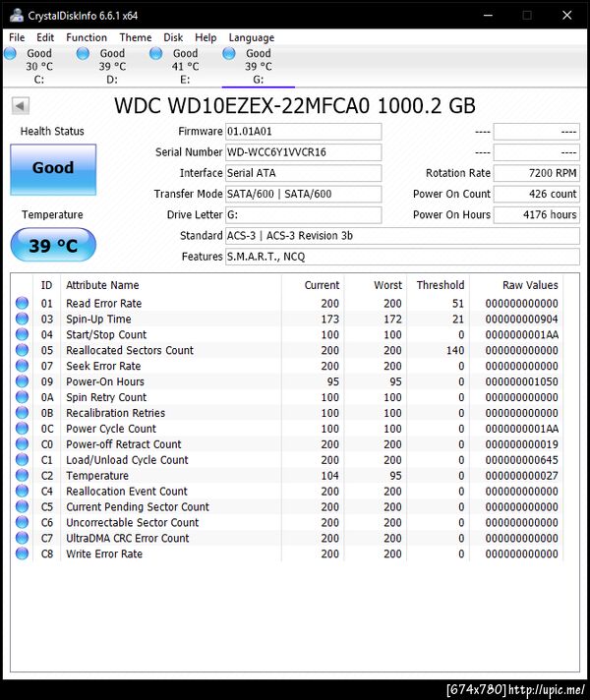Click status icon for Uncorrectable Sector Count

pos(22,522)
